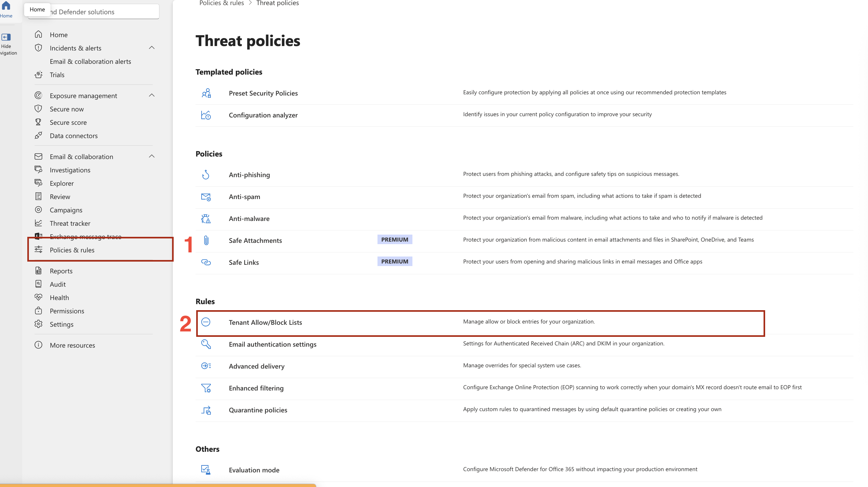Click the Policies & rules sliders icon

point(38,250)
